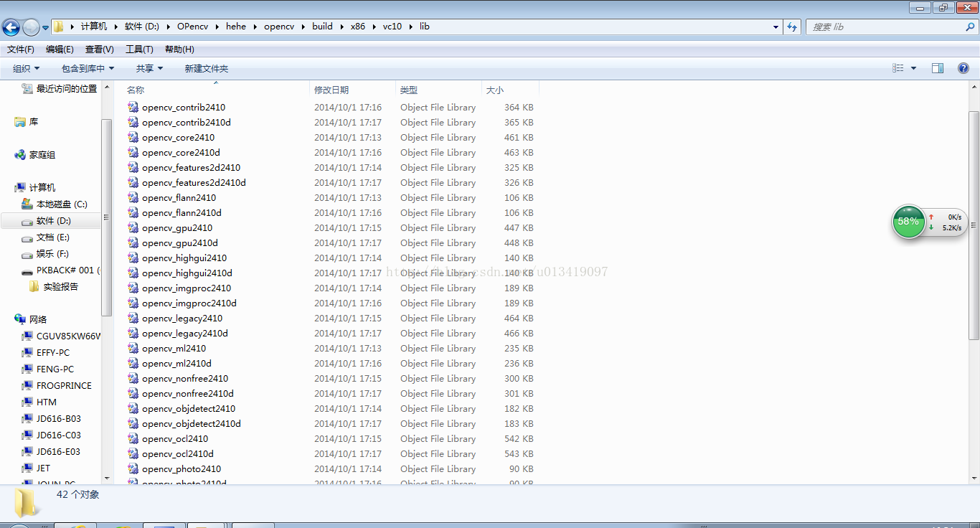Select network computer FROGPRINCE
This screenshot has width=980, height=528.
point(57,385)
